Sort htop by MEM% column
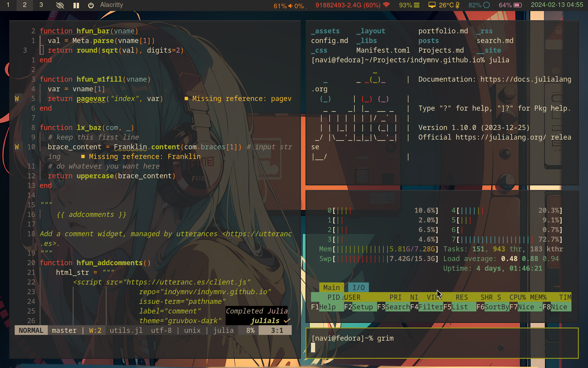This screenshot has height=368, width=588. click(538, 297)
